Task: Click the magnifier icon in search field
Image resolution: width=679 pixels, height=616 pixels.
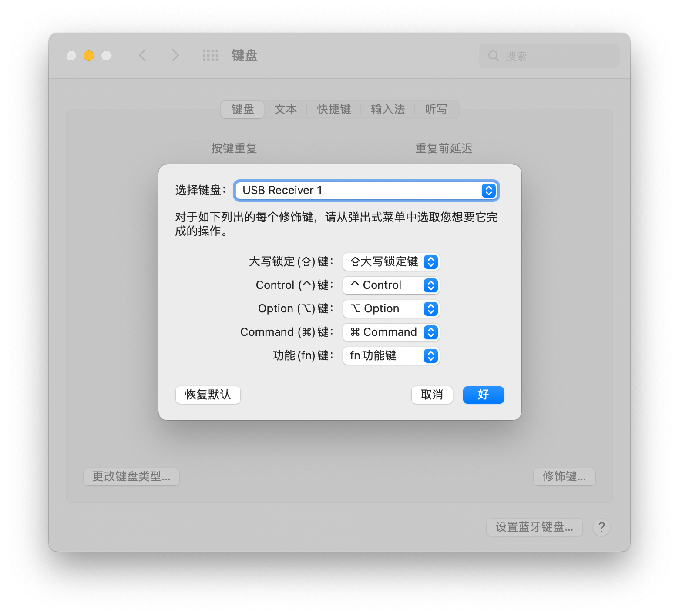Action: 494,56
